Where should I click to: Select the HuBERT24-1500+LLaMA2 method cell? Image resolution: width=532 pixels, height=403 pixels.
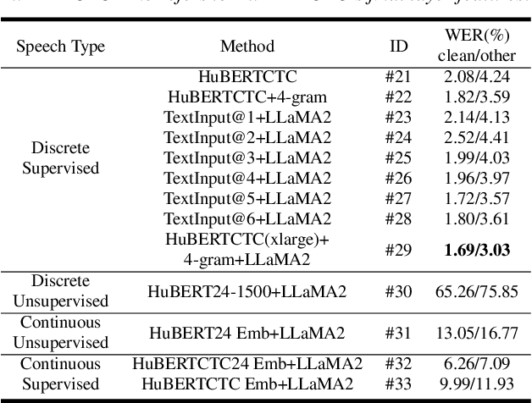247,291
